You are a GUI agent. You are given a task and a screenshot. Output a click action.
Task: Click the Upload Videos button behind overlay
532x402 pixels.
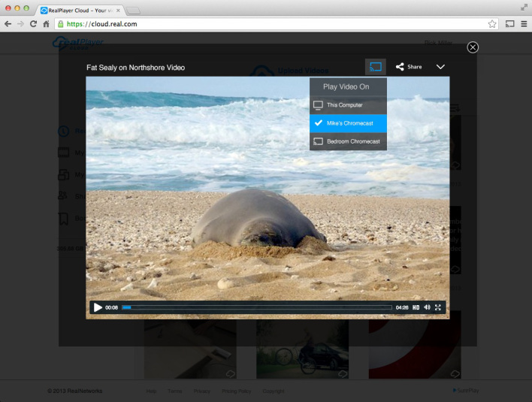pyautogui.click(x=290, y=71)
